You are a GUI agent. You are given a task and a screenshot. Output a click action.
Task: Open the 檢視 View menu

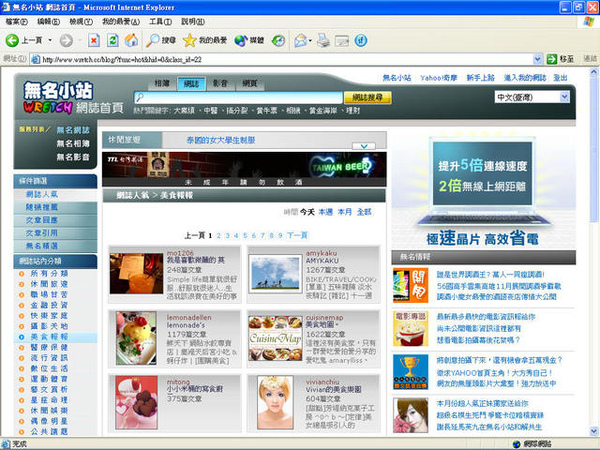81,22
